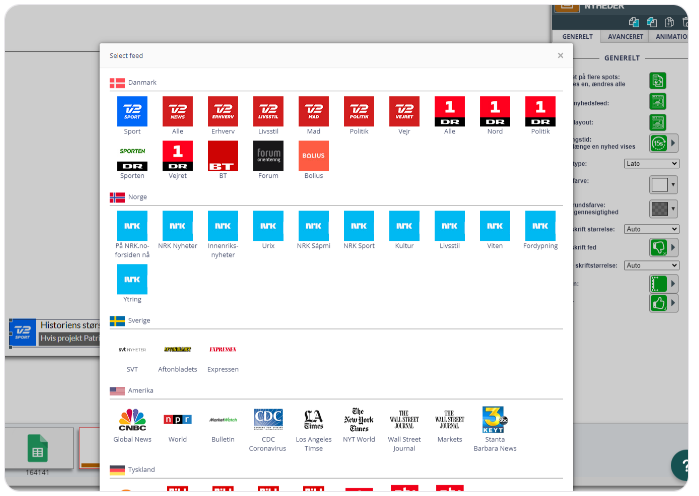Open the Avanceret tab
Screen dimensions: 699x496
(x=625, y=37)
